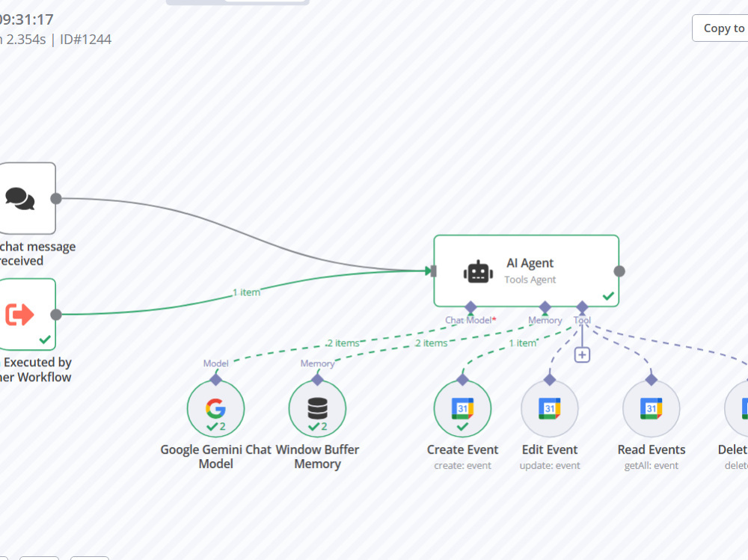Click the 'Create Event' label
The height and width of the screenshot is (560, 748).
point(462,450)
